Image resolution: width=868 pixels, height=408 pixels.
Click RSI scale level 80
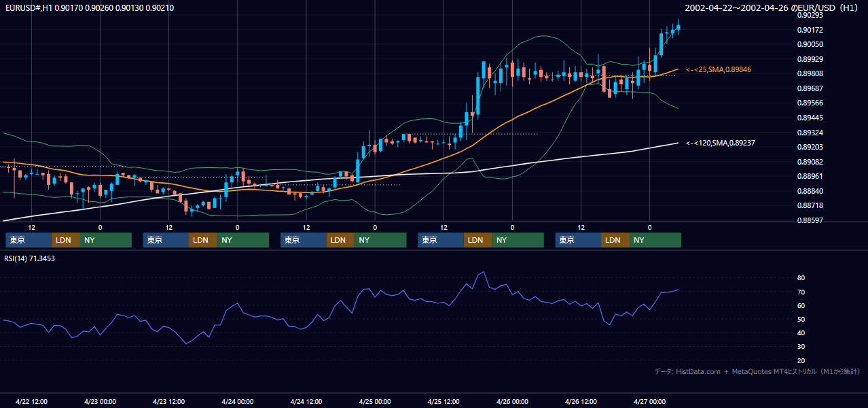tap(801, 278)
